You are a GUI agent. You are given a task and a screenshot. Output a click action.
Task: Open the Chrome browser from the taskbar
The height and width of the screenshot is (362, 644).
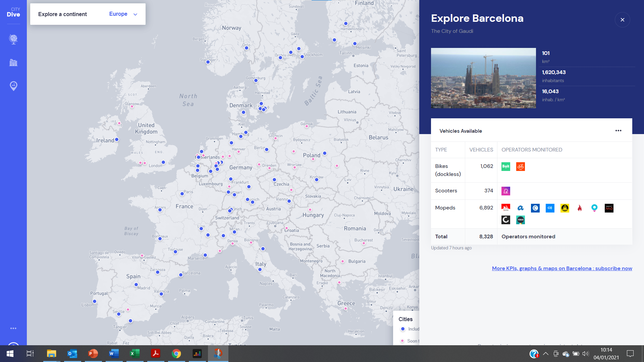(176, 354)
